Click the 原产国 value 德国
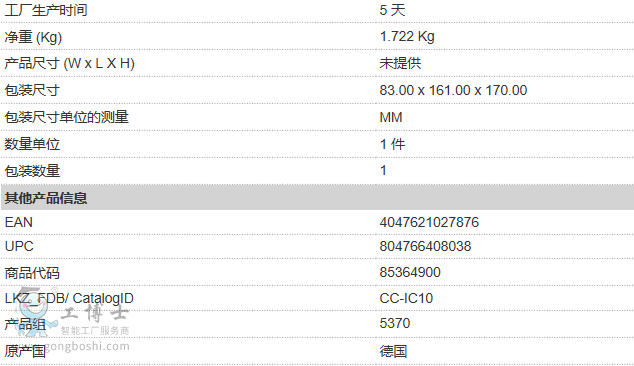634x366 pixels. click(x=393, y=351)
